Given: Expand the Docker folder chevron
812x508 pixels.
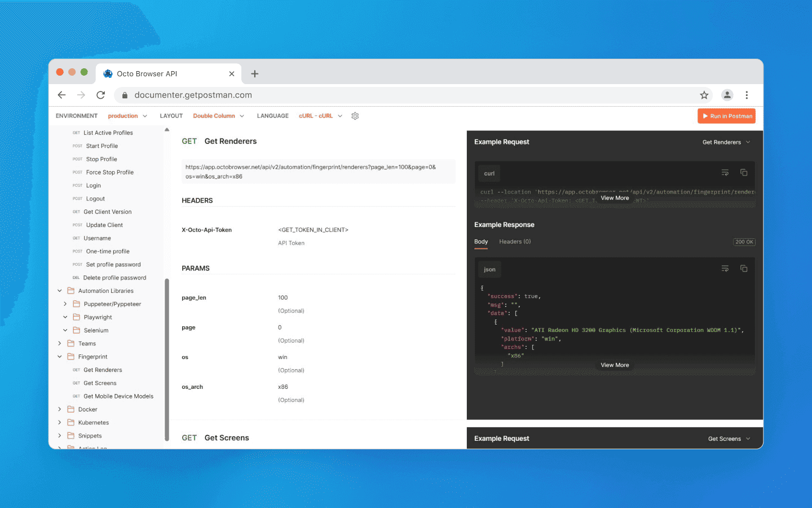Looking at the screenshot, I should tap(60, 409).
